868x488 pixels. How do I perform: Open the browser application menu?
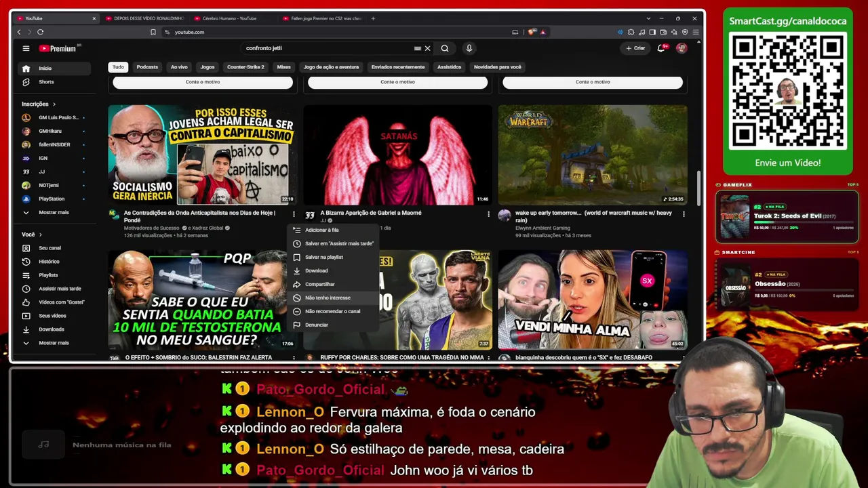point(696,32)
